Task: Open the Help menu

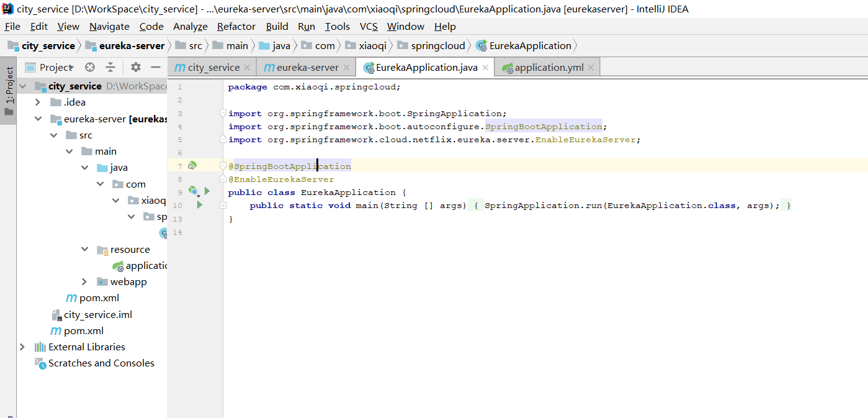Action: [x=445, y=26]
